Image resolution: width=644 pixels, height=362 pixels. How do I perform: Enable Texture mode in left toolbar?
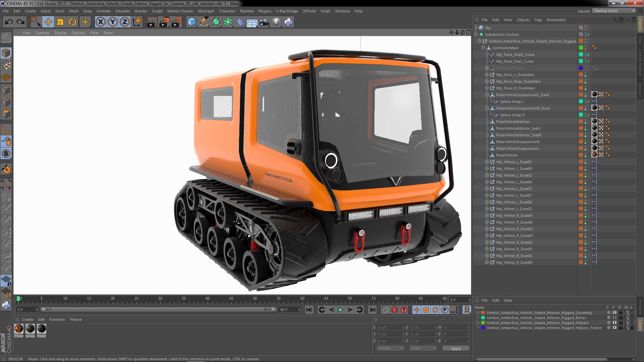click(x=6, y=65)
